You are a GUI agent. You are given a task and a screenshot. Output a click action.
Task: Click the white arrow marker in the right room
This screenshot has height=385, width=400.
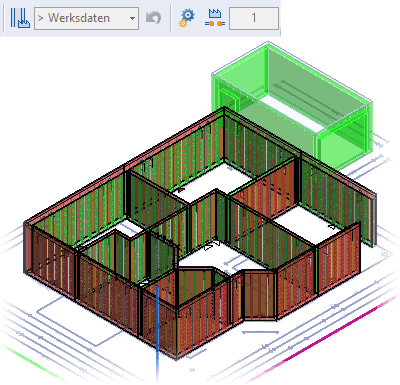[x=332, y=227]
